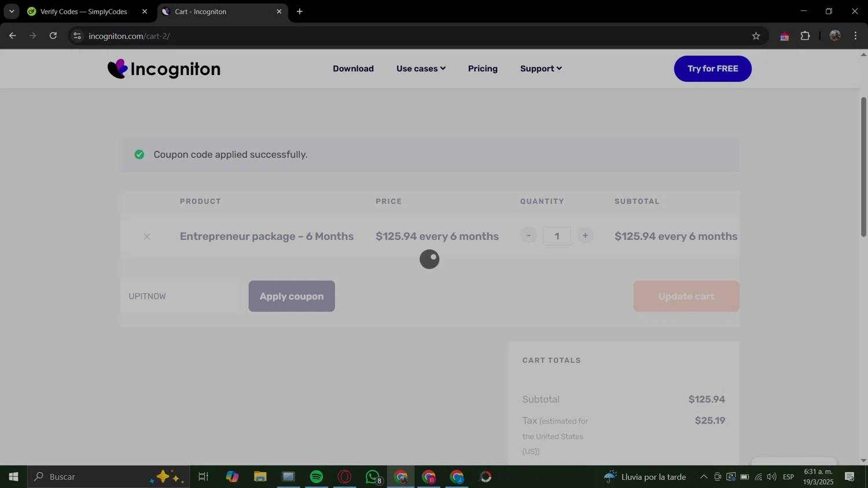Close the Cart - Incogniton tab
The width and height of the screenshot is (868, 488).
click(279, 12)
